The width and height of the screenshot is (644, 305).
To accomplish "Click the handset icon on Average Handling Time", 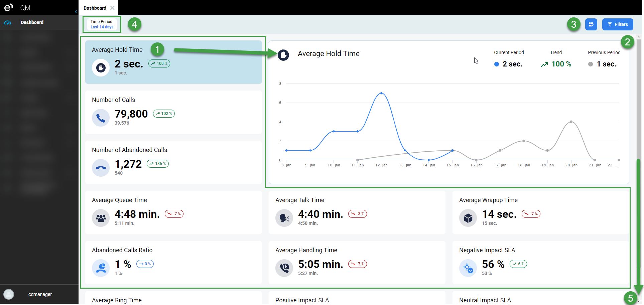I will point(284,268).
